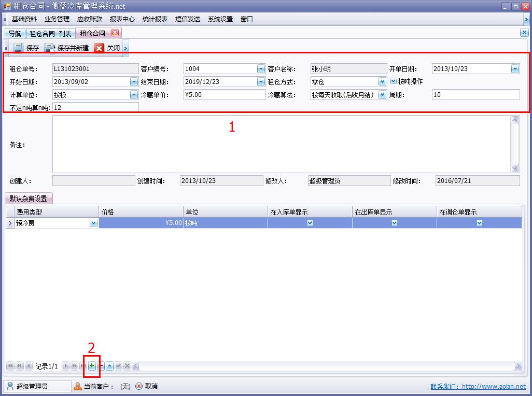Viewport: 532px width, 396px height.
Task: Add a record with the green plus icon
Action: coord(92,366)
